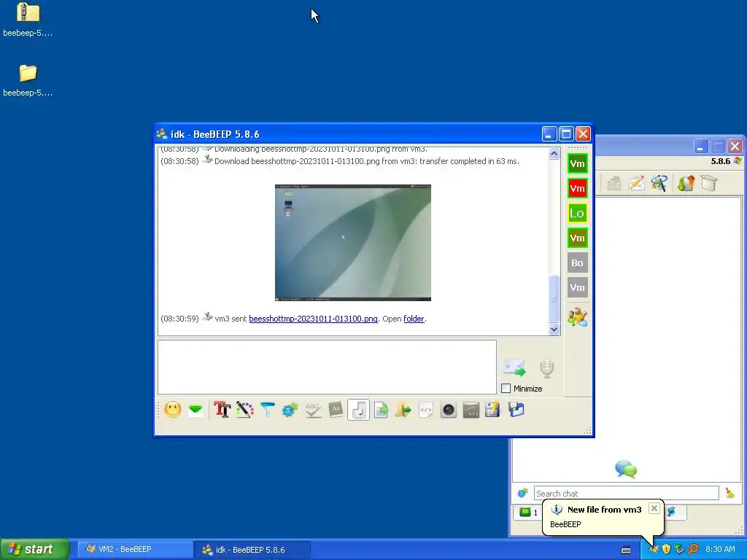The width and height of the screenshot is (747, 560).
Task: Click the BeeBEEP bee system tray icon
Action: (654, 549)
